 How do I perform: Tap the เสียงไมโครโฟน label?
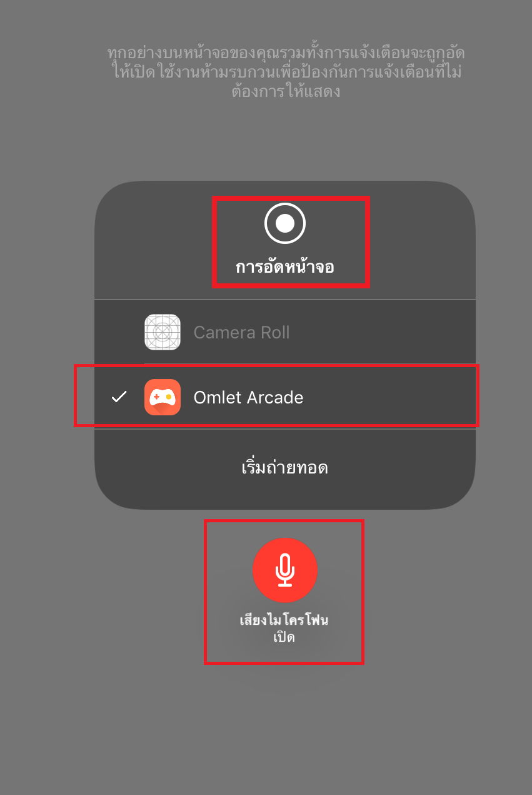[285, 621]
